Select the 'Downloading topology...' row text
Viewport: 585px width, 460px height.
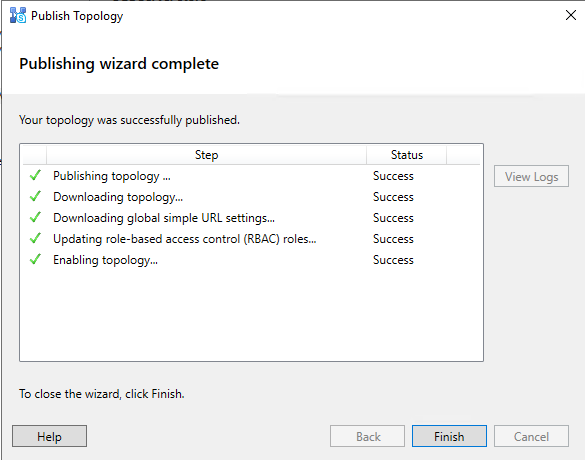118,197
